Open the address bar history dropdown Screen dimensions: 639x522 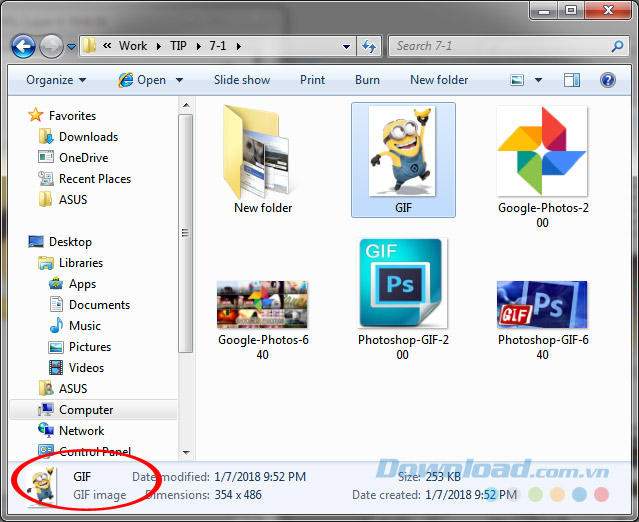point(346,46)
